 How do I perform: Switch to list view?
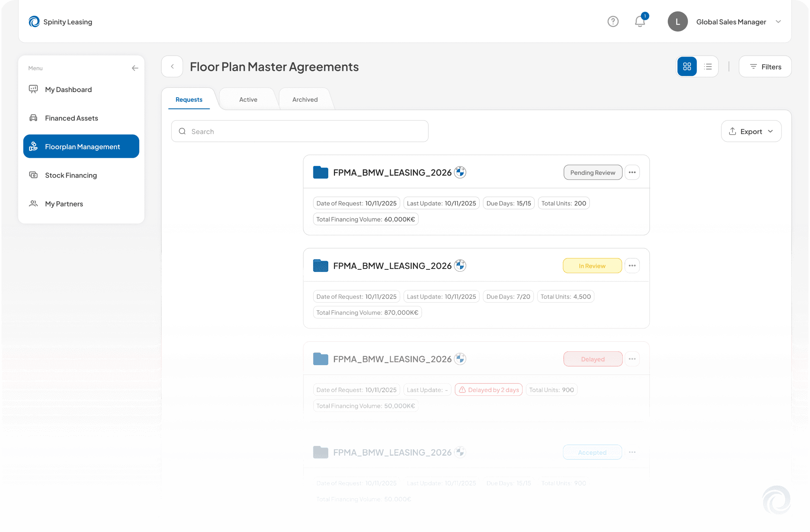click(x=708, y=67)
